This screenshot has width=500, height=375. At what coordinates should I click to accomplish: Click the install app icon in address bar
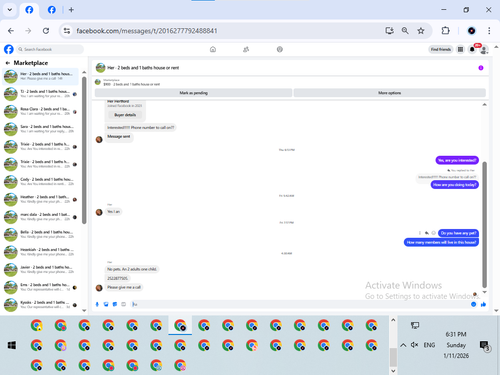tap(389, 31)
